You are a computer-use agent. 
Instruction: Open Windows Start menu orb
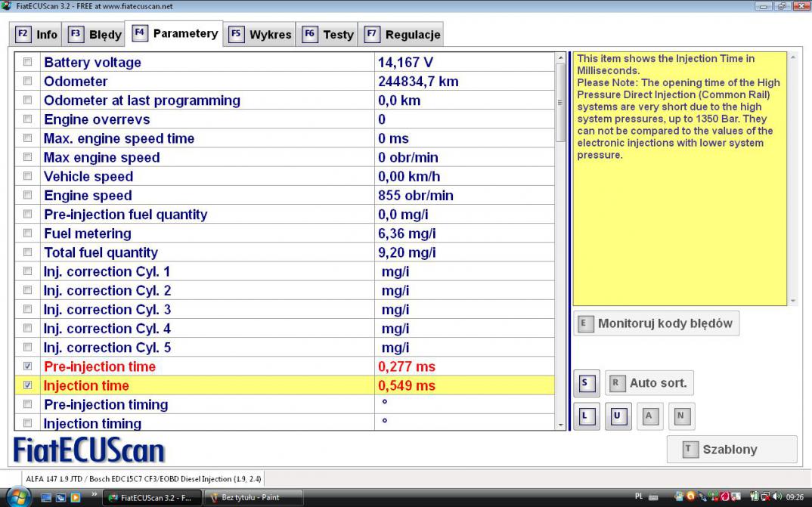pyautogui.click(x=18, y=497)
